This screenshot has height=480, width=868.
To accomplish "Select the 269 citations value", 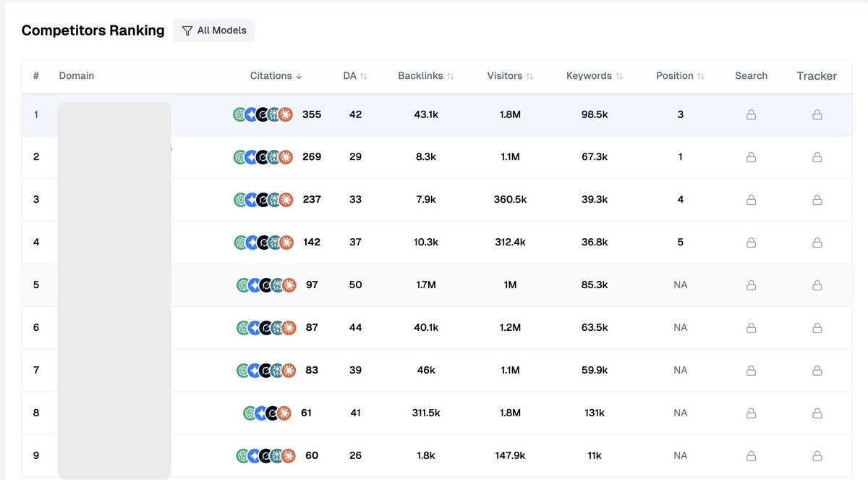I will point(312,157).
